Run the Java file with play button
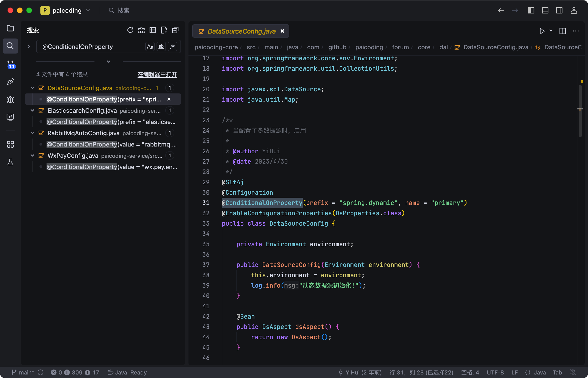 point(542,31)
